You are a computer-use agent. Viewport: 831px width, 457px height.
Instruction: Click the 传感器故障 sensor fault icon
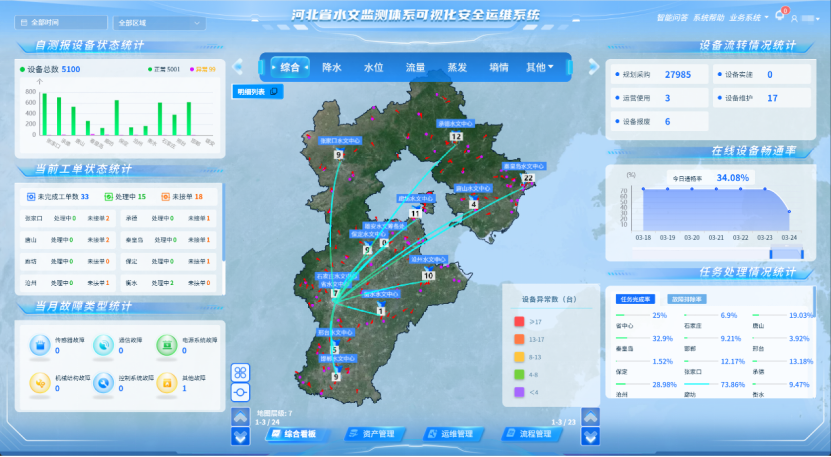[38, 344]
